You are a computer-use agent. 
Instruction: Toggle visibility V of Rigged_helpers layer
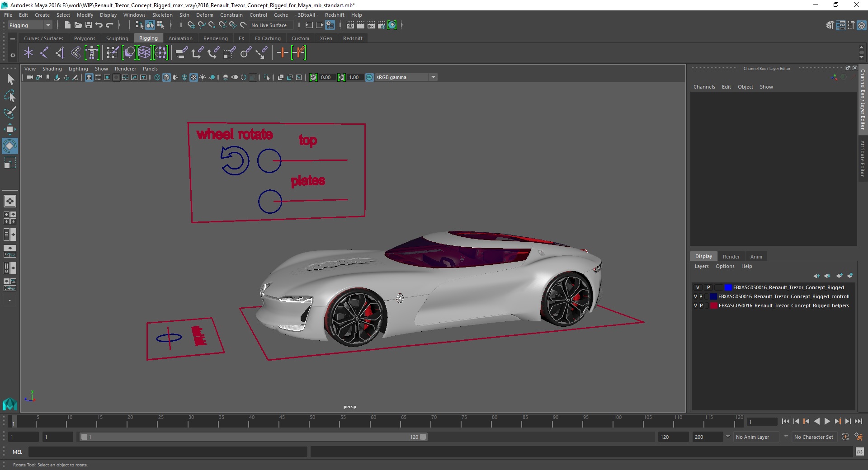pyautogui.click(x=695, y=306)
